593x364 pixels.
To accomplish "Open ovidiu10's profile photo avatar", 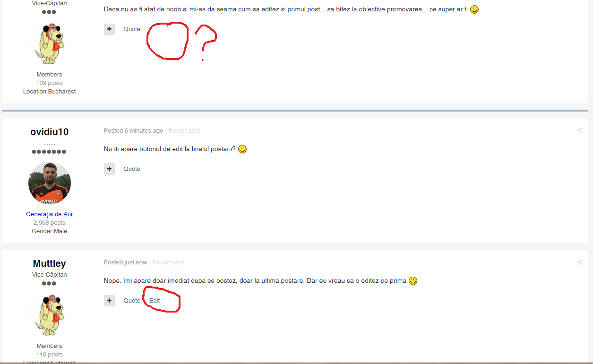I will click(50, 183).
